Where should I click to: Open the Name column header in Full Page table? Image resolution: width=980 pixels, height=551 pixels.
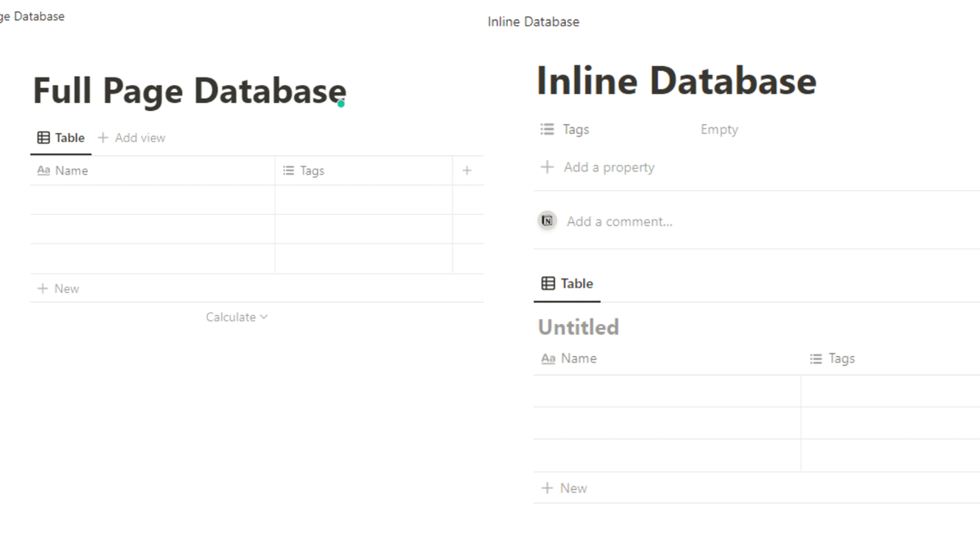pyautogui.click(x=72, y=171)
